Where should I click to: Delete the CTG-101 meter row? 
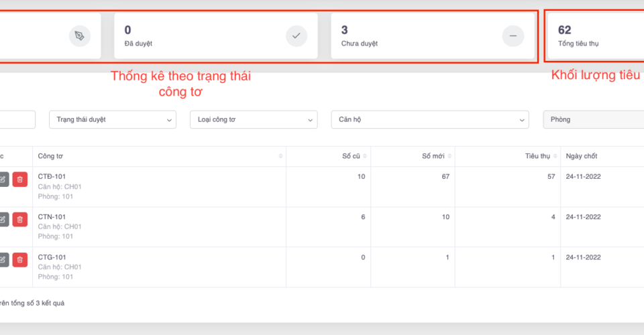click(20, 259)
